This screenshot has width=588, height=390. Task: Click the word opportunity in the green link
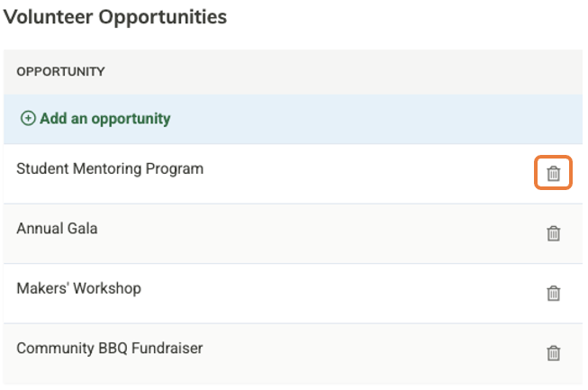131,120
